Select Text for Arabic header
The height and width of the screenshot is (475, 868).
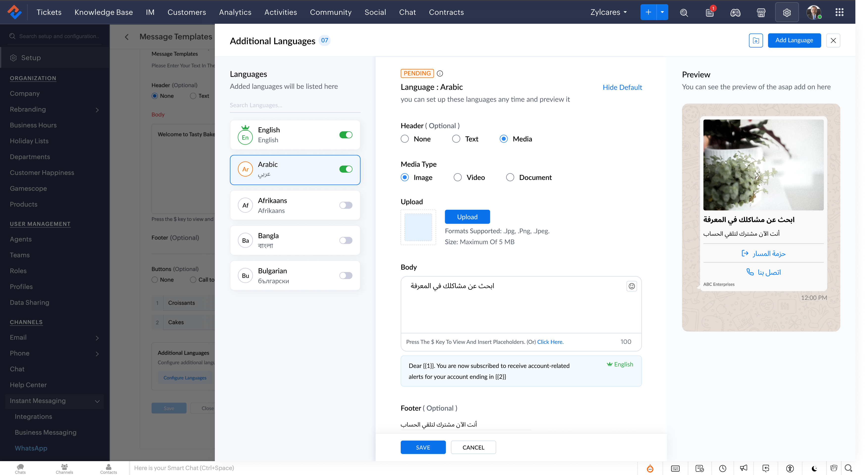click(x=456, y=139)
